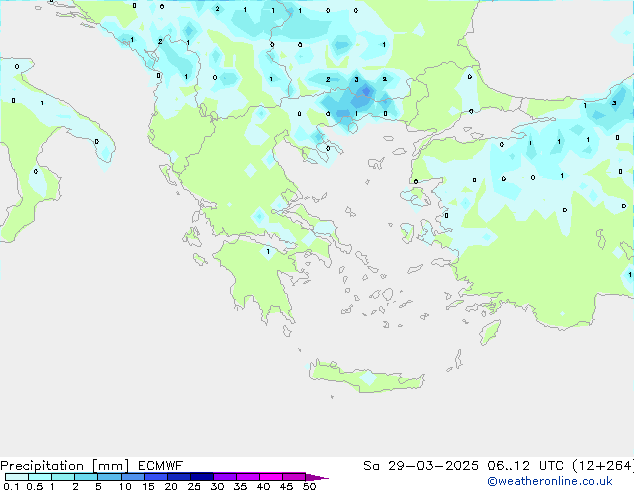Pick the 10–15 mm legend swatch
This screenshot has width=634, height=490.
133,477
